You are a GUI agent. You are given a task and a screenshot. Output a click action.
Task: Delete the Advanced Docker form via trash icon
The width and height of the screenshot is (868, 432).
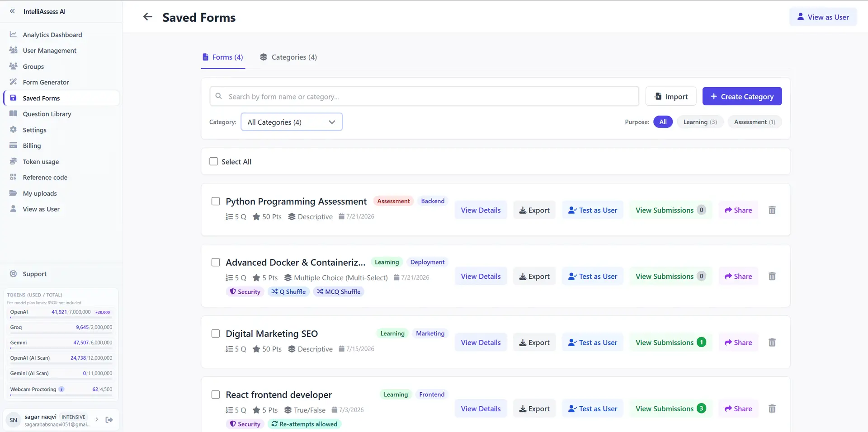(x=772, y=277)
